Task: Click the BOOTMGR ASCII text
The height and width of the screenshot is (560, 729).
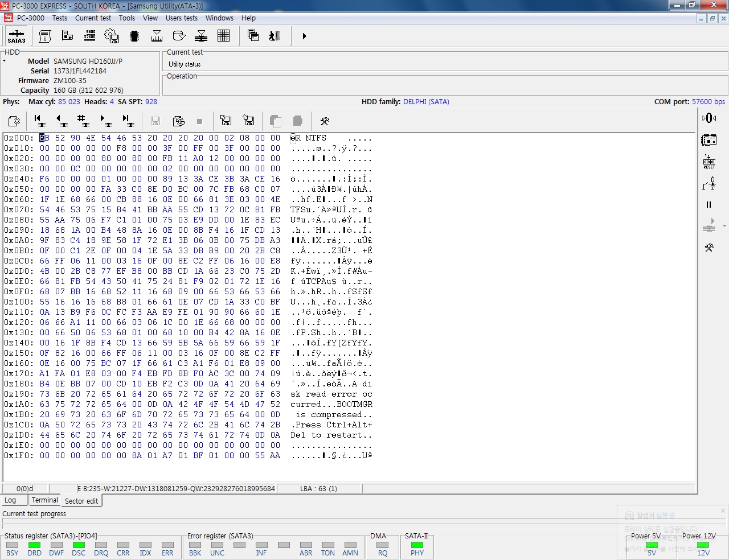Action: tap(354, 404)
